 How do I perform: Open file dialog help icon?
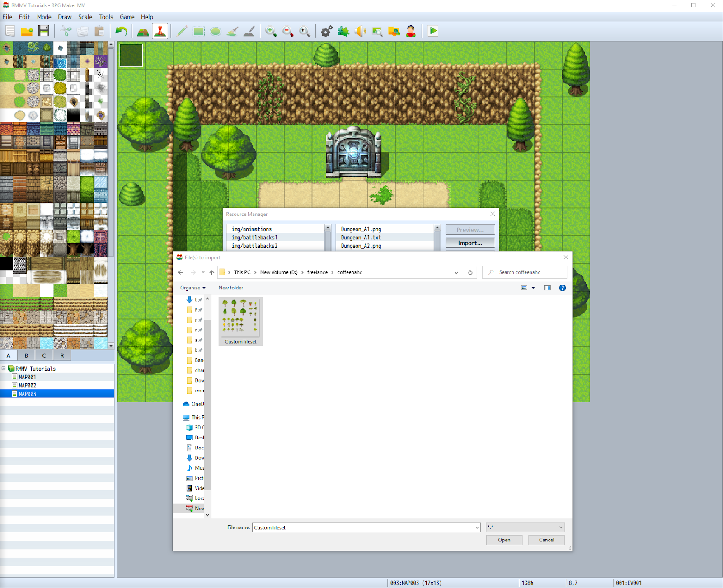tap(562, 288)
